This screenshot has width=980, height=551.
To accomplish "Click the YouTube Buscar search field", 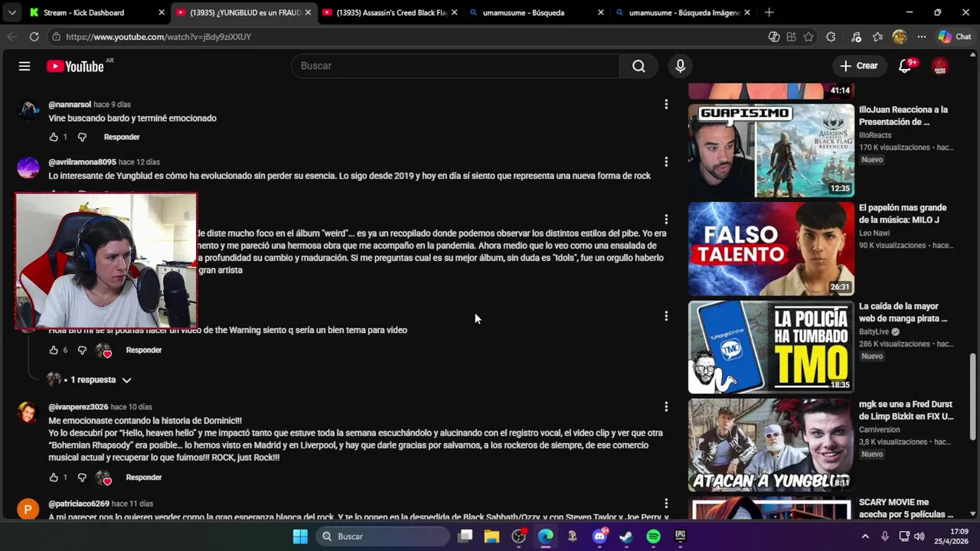I will point(456,66).
